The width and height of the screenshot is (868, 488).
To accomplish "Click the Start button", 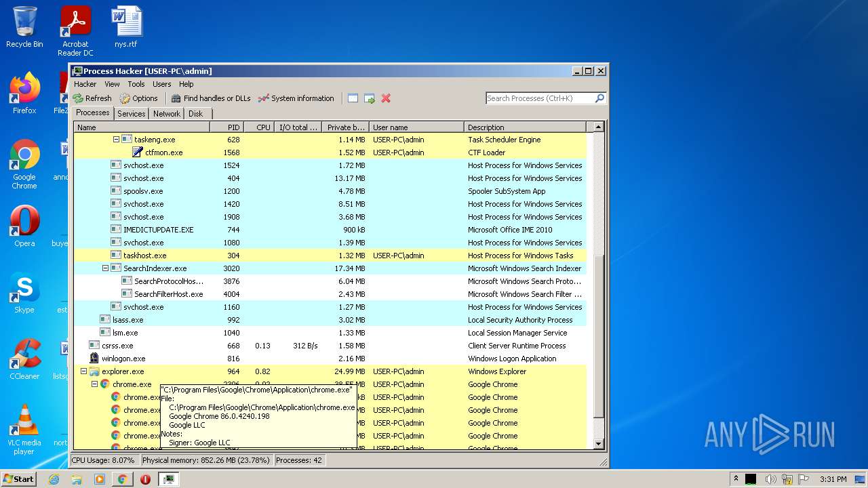I will tap(19, 479).
